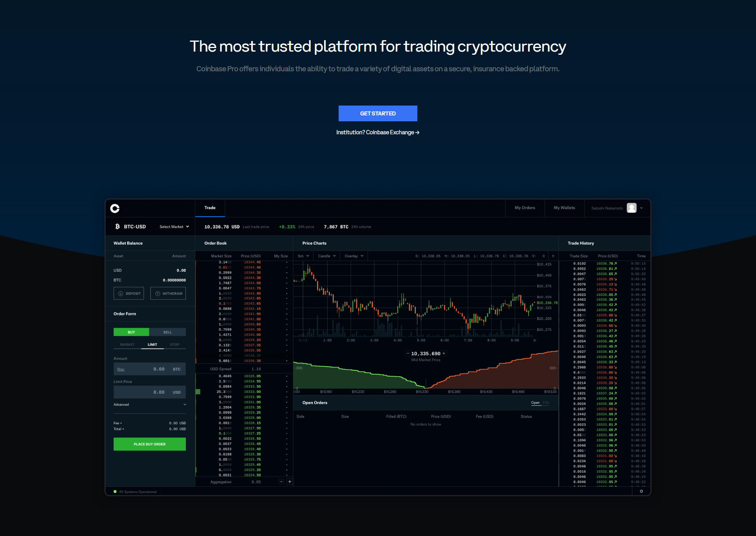Click the aggregation plus icon

pyautogui.click(x=290, y=482)
